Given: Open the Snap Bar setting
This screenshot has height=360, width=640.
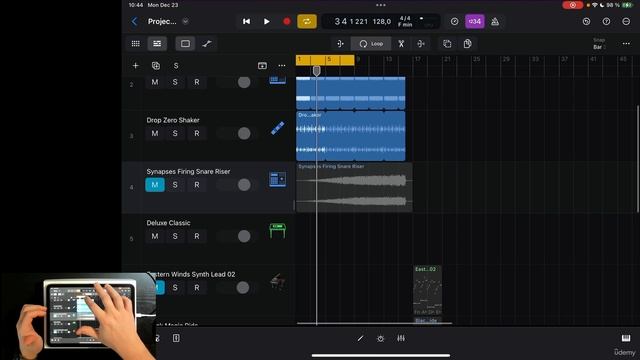Looking at the screenshot, I should point(599,44).
